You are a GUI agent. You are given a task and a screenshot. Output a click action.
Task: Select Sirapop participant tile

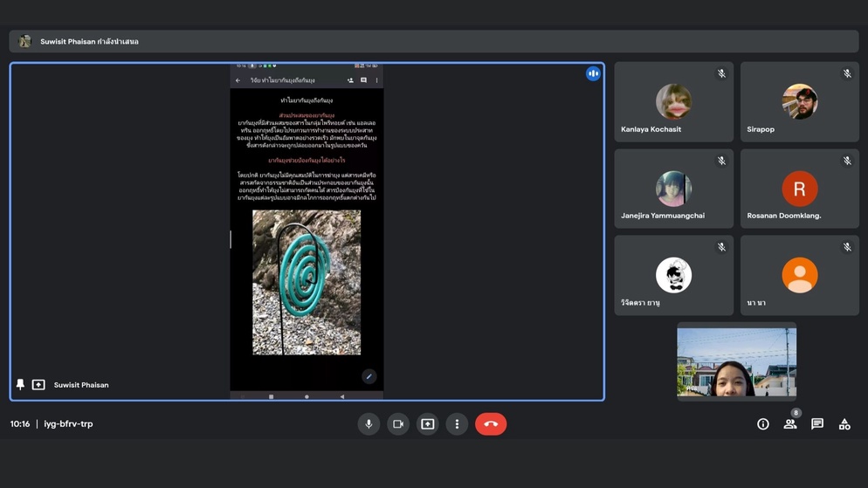799,102
